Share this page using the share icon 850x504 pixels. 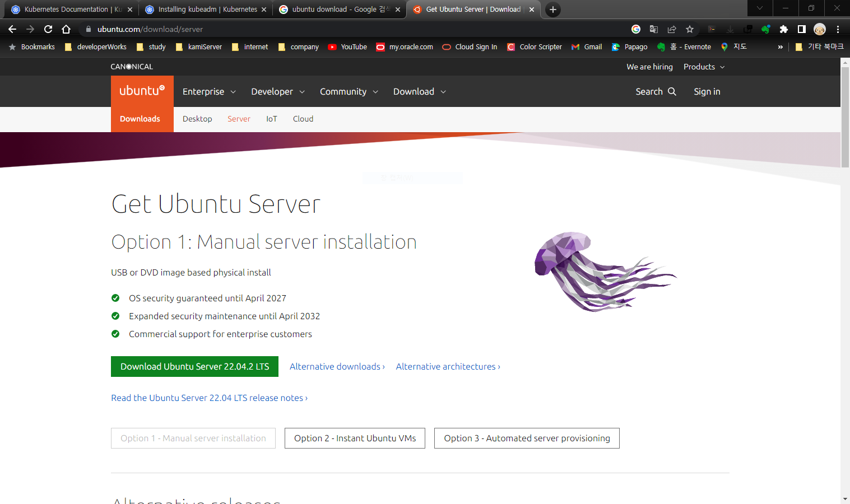672,29
